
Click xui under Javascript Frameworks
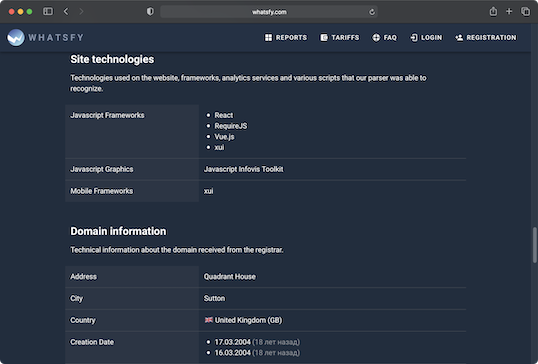click(219, 147)
